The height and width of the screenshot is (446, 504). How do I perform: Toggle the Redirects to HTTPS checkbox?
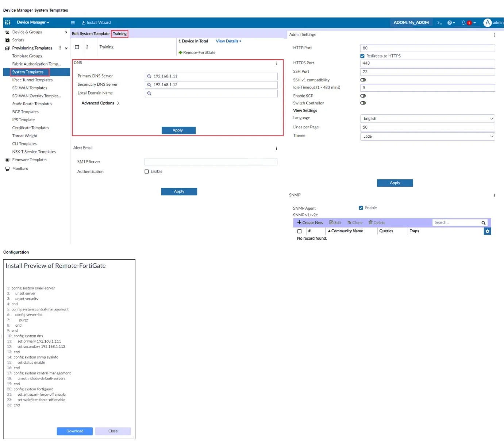[362, 56]
